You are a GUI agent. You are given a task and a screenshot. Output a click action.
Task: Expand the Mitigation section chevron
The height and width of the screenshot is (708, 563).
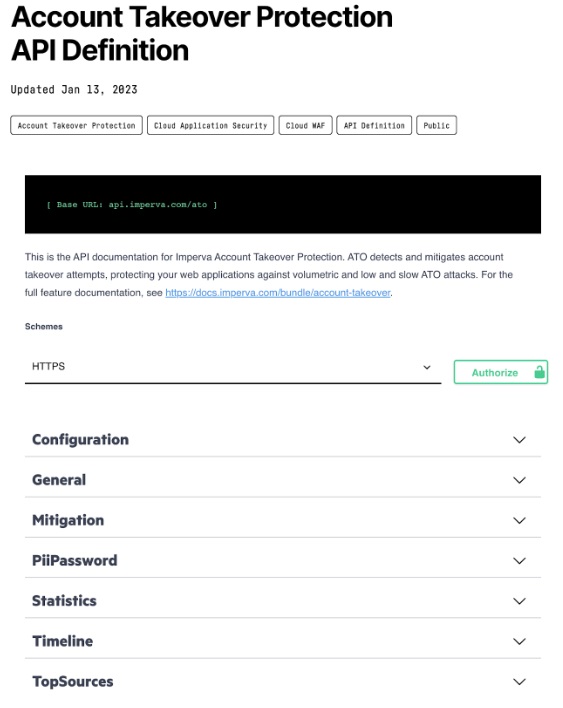click(x=519, y=521)
